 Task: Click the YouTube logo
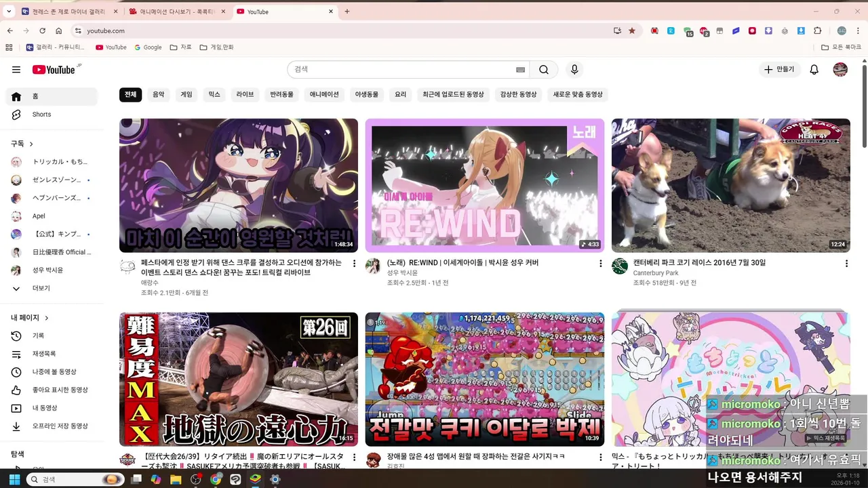click(x=54, y=70)
